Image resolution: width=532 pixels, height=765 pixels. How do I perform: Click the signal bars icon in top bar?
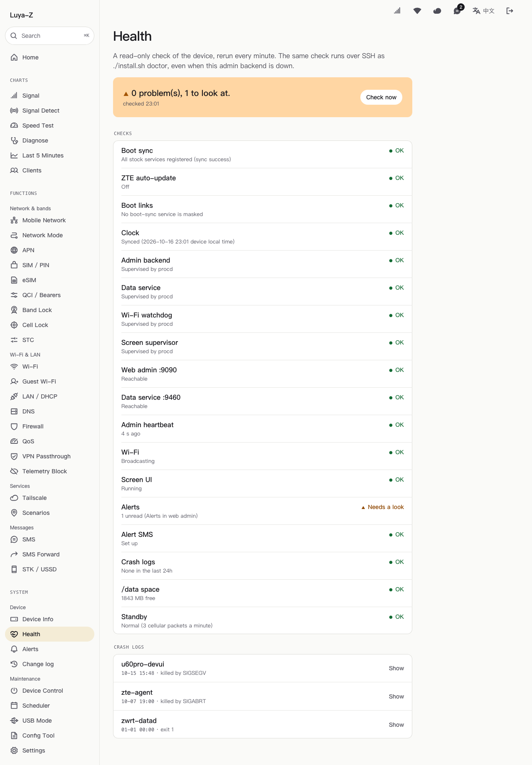pyautogui.click(x=397, y=11)
